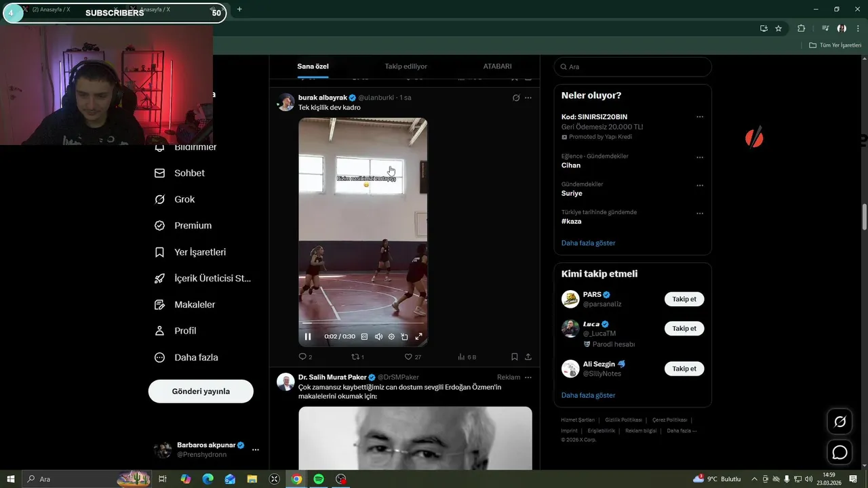Open Chrome media controls icon
Viewport: 868px width, 488px height.
[x=825, y=28]
